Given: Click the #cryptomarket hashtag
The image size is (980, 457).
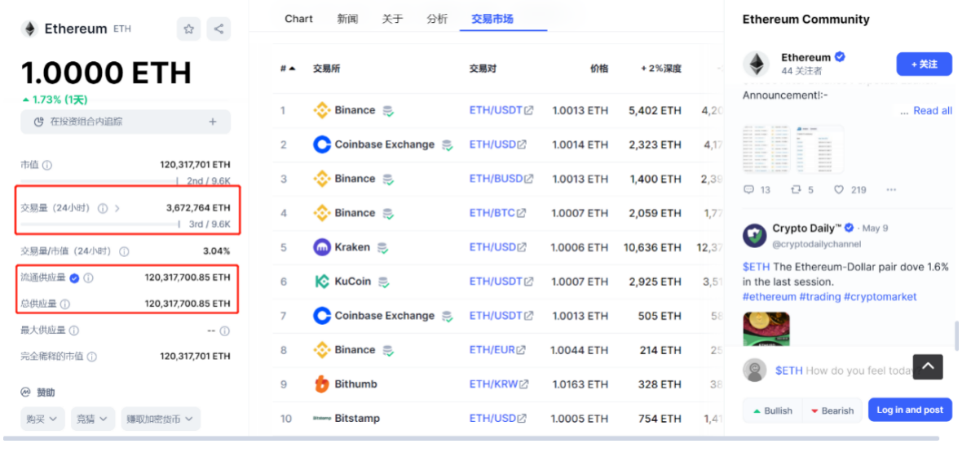Looking at the screenshot, I should (880, 297).
